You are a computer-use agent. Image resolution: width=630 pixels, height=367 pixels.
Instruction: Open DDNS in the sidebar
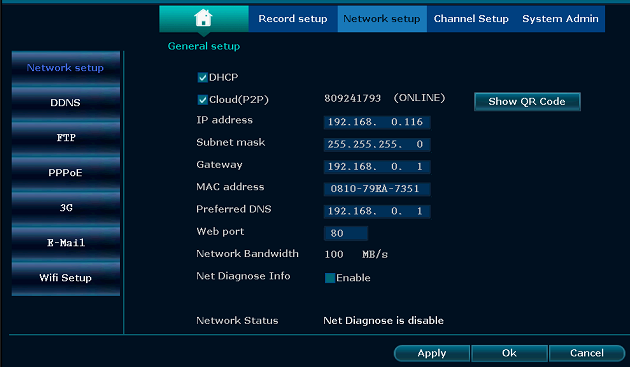click(x=65, y=103)
